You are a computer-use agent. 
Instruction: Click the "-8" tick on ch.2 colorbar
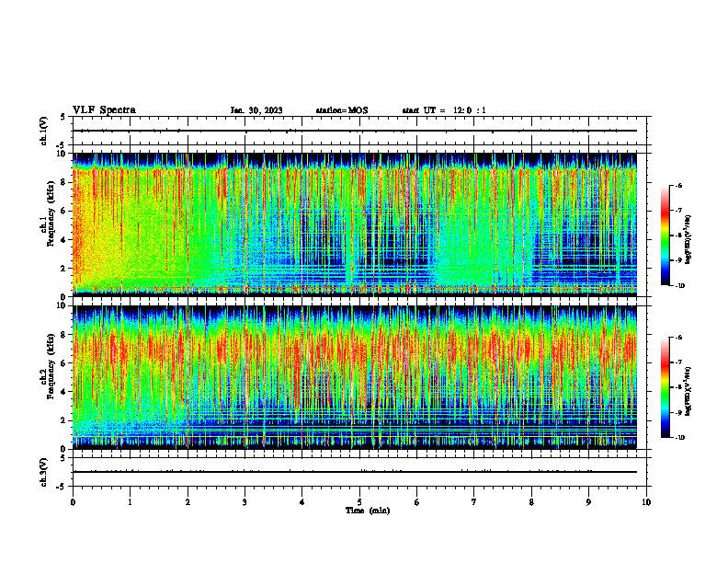tap(678, 388)
